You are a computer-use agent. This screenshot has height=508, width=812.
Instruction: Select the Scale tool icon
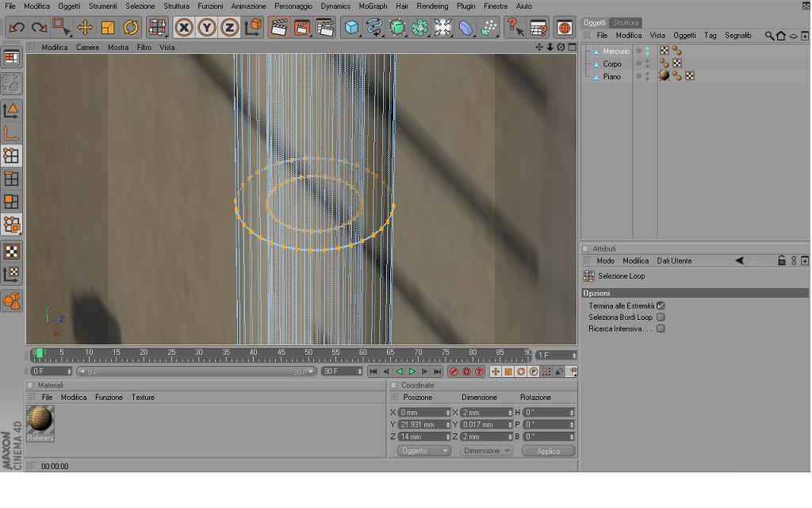(x=108, y=28)
